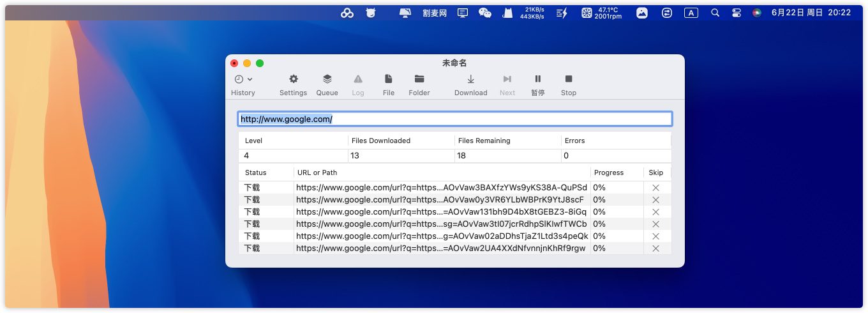
Task: Open fan temperature monitor in menu bar
Action: 602,13
